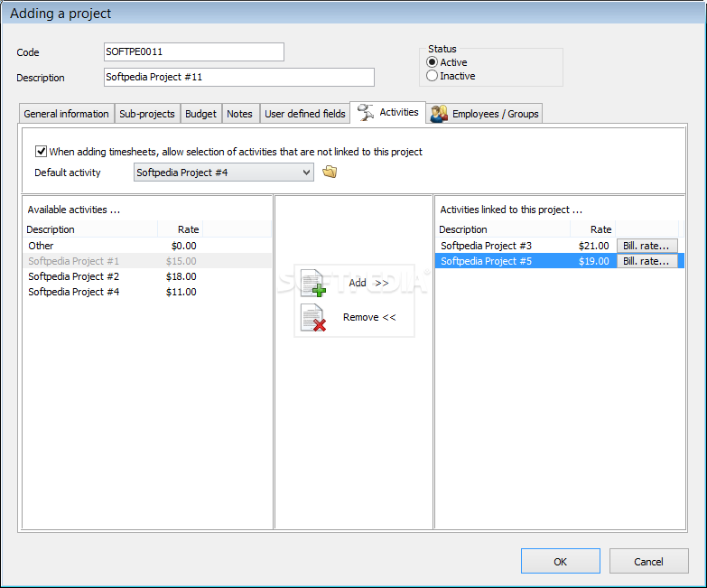
Task: Click the Employees / Groups people icon
Action: click(439, 114)
